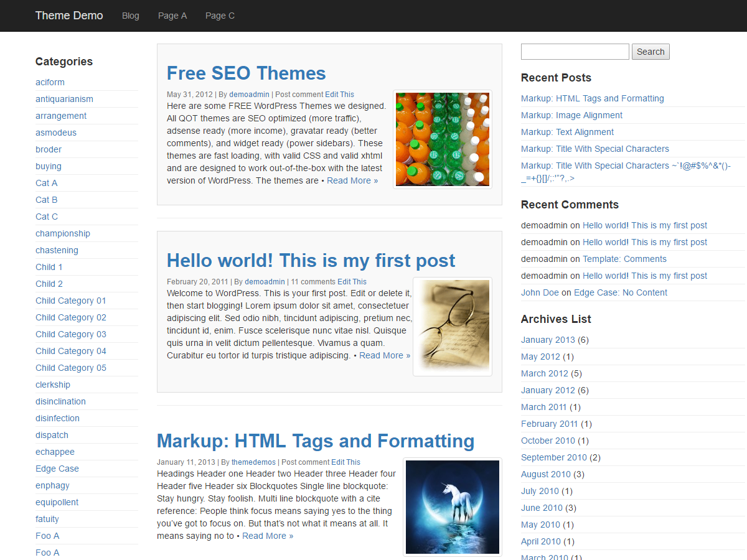The image size is (747, 560).
Task: Read More on Hello world! first post
Action: [x=384, y=355]
